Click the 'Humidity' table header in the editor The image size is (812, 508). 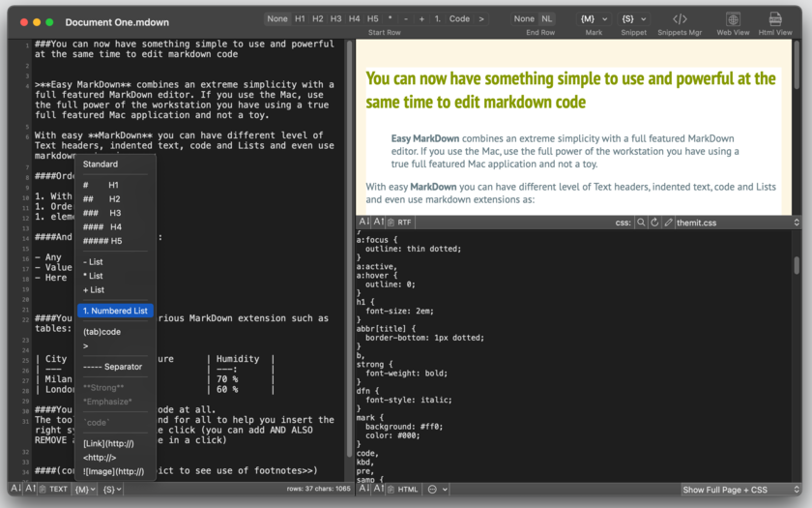(x=238, y=359)
